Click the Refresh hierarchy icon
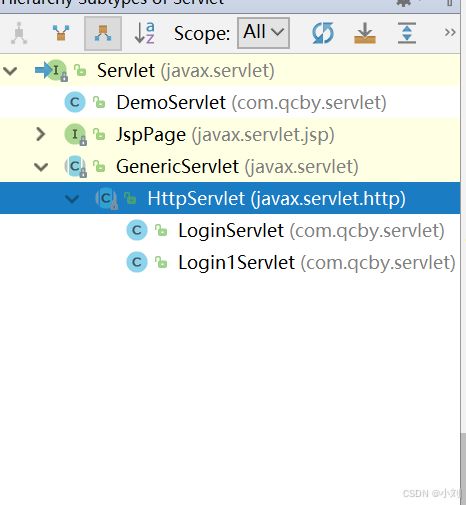 tap(323, 33)
